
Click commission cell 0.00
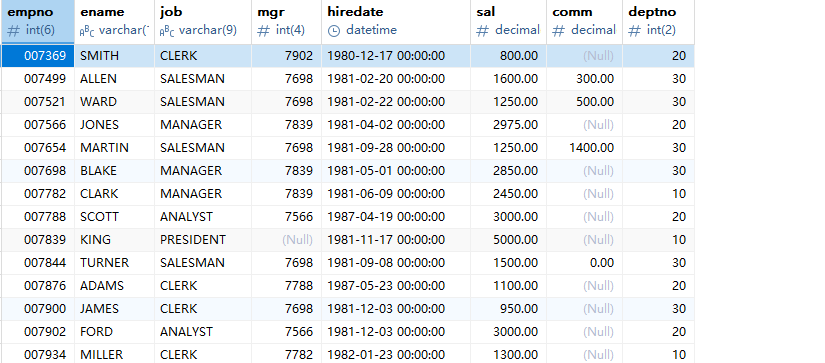click(x=585, y=263)
